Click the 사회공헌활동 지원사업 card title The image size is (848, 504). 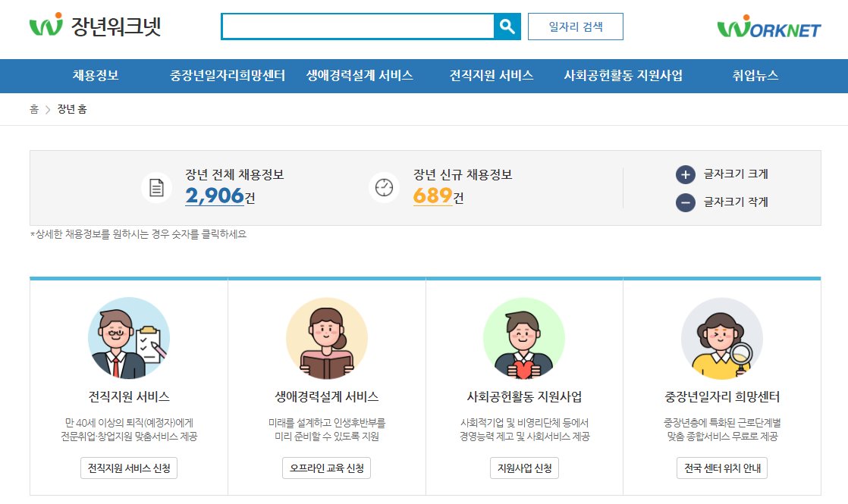(x=524, y=397)
